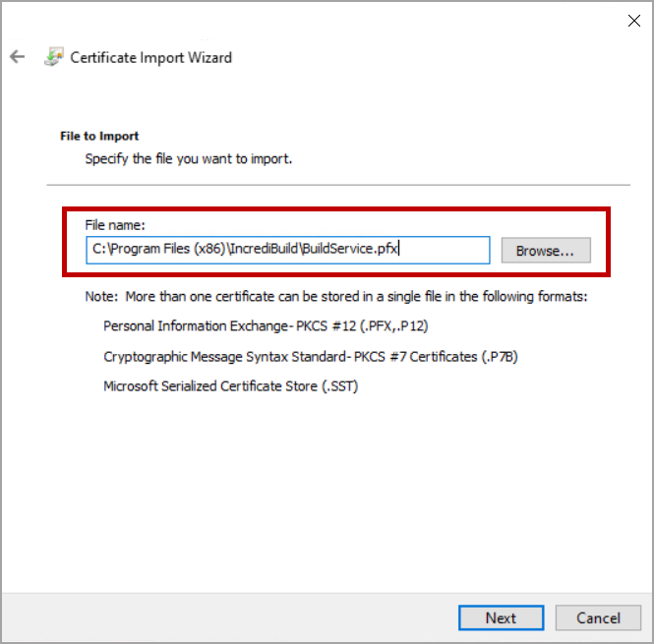The height and width of the screenshot is (644, 654).
Task: Cancel the certificate import
Action: [x=598, y=617]
